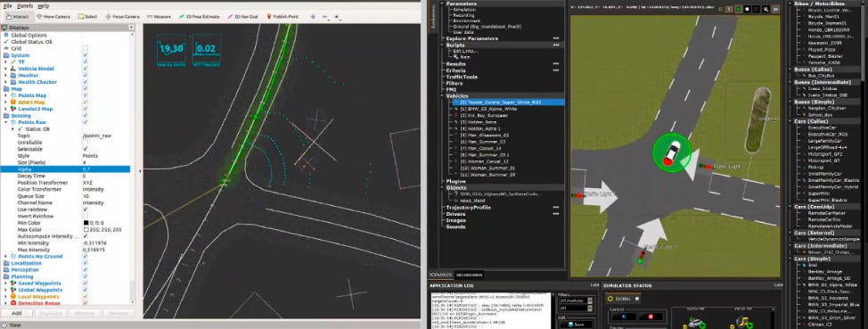Image resolution: width=868 pixels, height=329 pixels.
Task: Click the red stop control in Simulator Status
Action: [651, 317]
